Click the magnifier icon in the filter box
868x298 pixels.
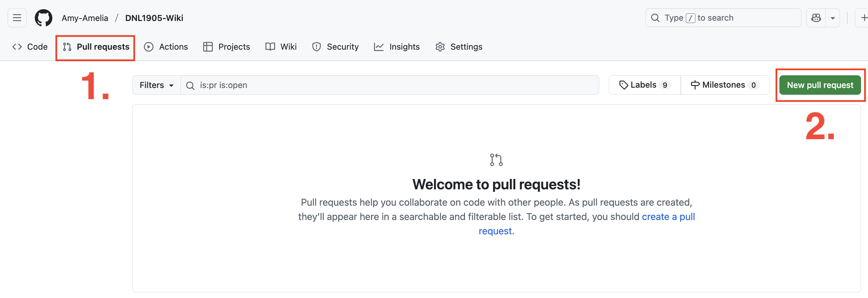[191, 86]
